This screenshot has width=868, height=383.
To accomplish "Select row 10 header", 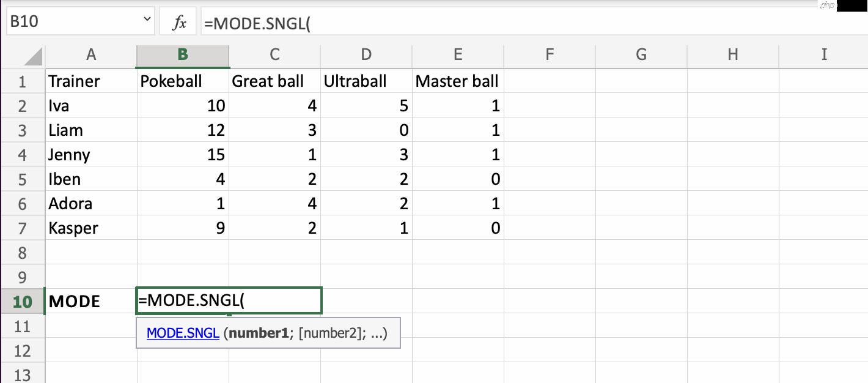I will coord(23,301).
